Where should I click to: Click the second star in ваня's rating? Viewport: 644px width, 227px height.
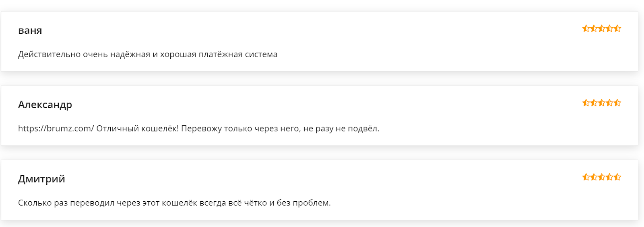(x=594, y=29)
